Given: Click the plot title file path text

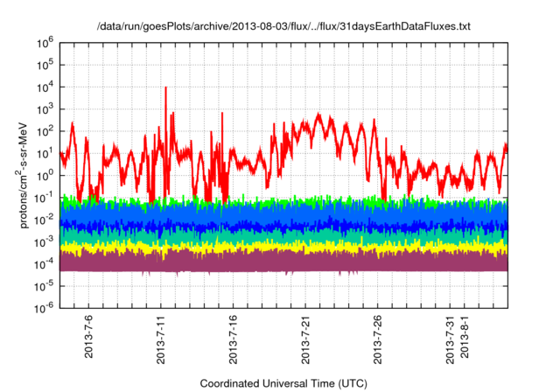Looking at the screenshot, I should [x=283, y=26].
